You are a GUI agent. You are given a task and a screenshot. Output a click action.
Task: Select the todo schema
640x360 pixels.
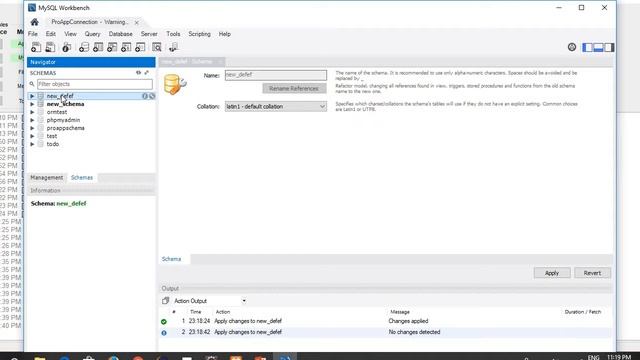(53, 144)
